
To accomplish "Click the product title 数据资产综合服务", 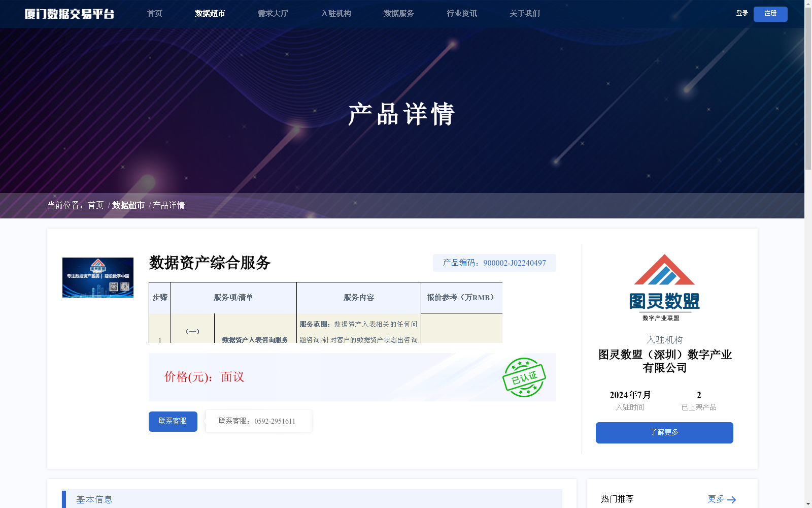I will tap(210, 263).
